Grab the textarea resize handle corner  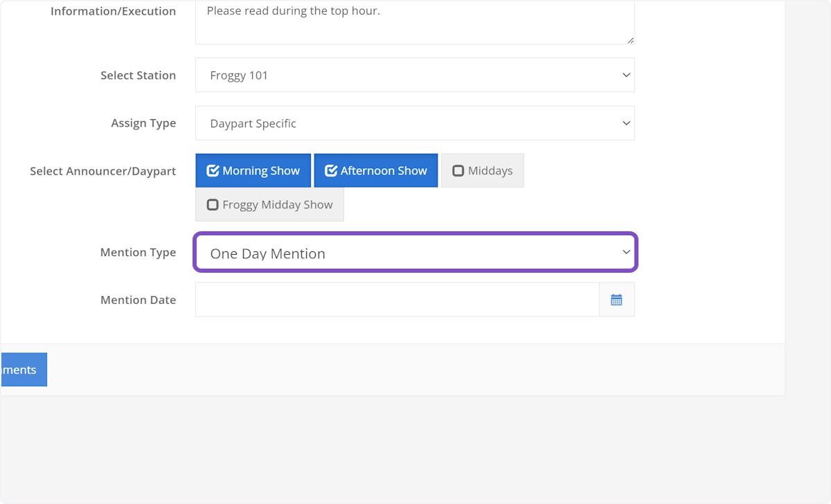pos(630,40)
